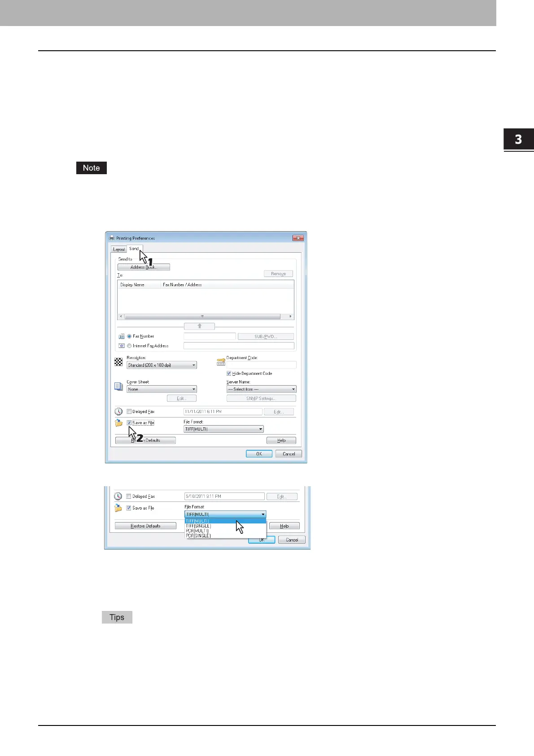Click the envelope icon beside Internet Fax Address
Image resolution: width=534 pixels, height=756 pixels.
(121, 346)
